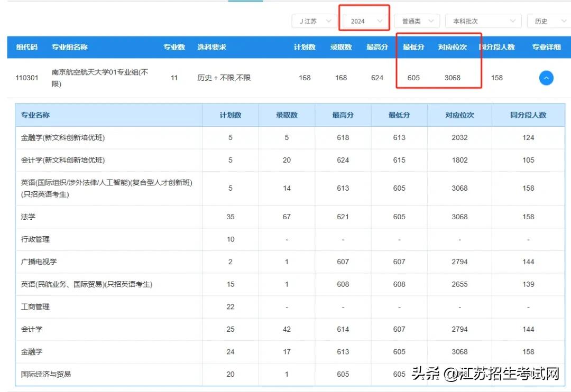This screenshot has width=571, height=392.
Task: Click the blue bar 录取数 header
Action: [341, 47]
